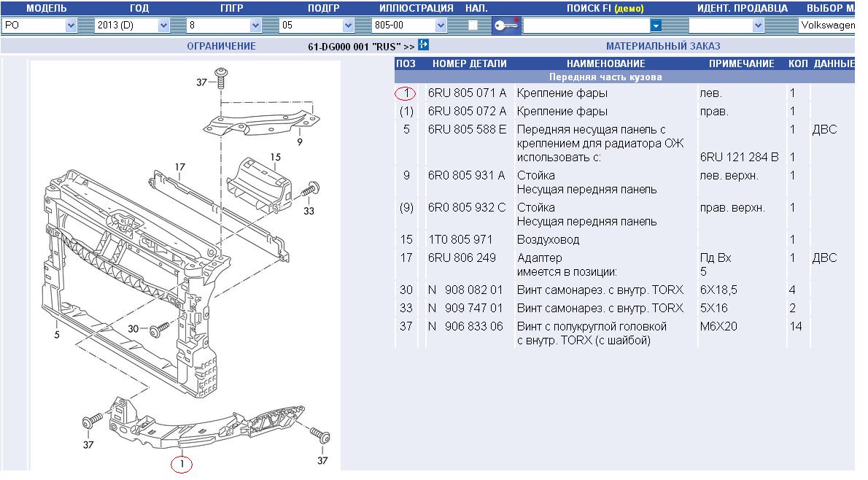Click circled callout 1 on the diagram
Image resolution: width=868 pixels, height=480 pixels.
(x=181, y=463)
